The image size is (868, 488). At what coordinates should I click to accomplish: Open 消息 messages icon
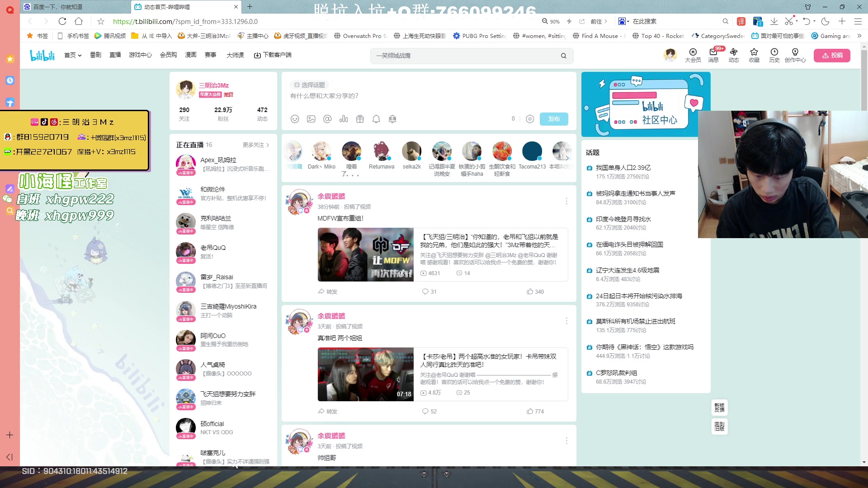[713, 55]
